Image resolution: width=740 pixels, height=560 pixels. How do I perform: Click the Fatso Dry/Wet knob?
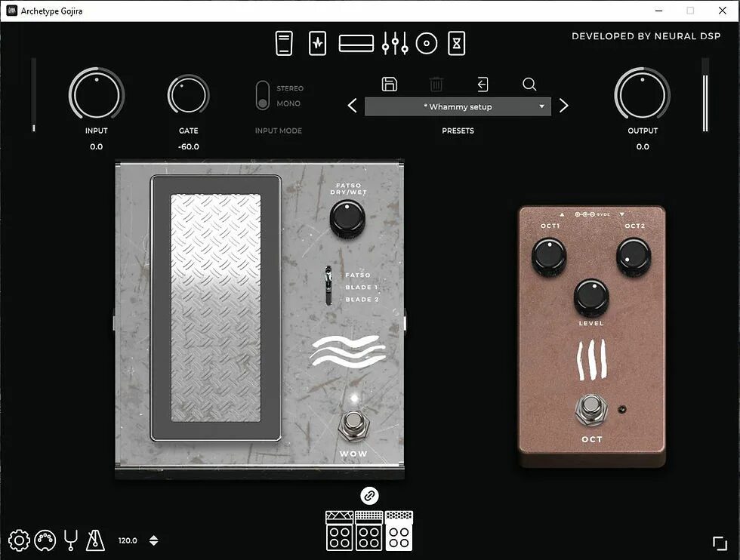click(347, 218)
